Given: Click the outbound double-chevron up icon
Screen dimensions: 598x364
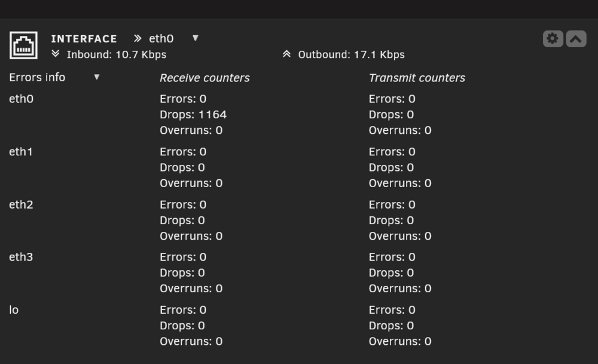Looking at the screenshot, I should pos(287,54).
